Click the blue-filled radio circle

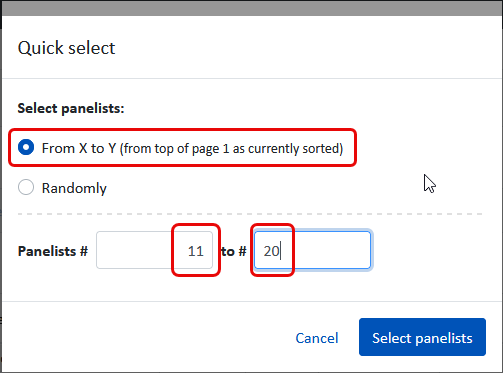[x=26, y=147]
